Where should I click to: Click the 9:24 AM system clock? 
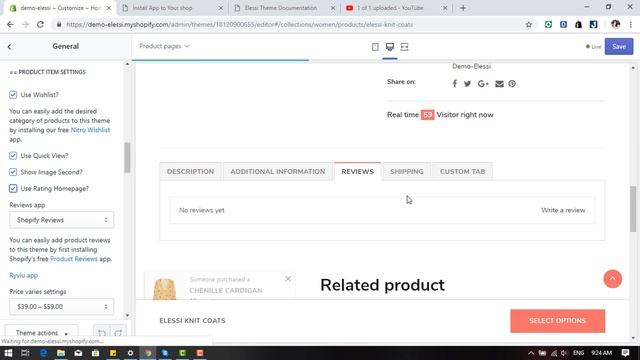point(602,353)
